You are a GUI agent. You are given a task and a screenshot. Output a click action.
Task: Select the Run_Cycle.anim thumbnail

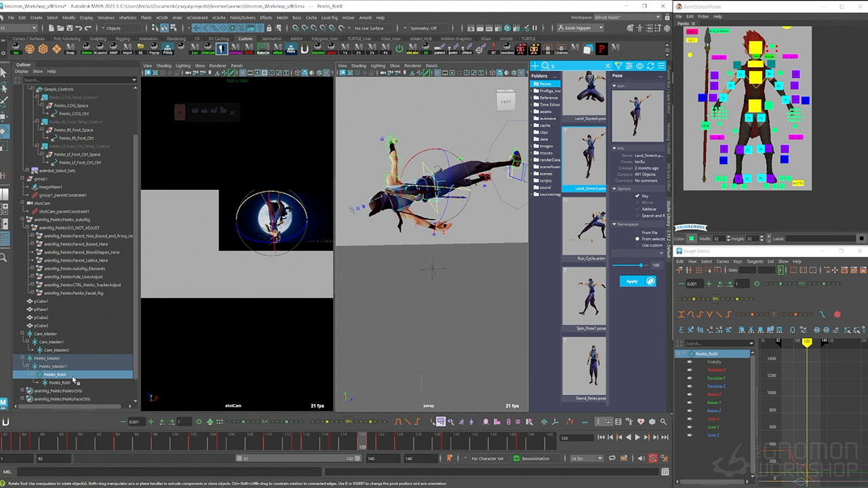tap(584, 227)
